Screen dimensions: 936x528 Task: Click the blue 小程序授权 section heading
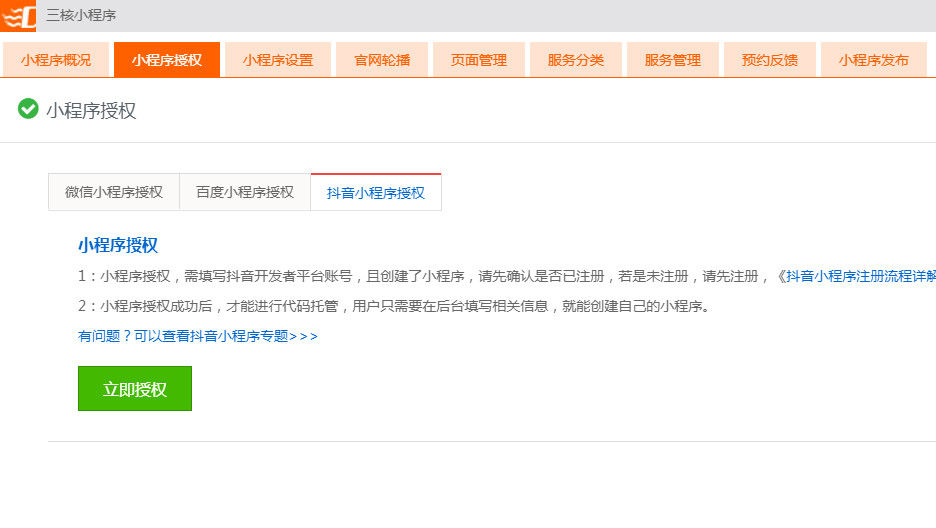(118, 245)
